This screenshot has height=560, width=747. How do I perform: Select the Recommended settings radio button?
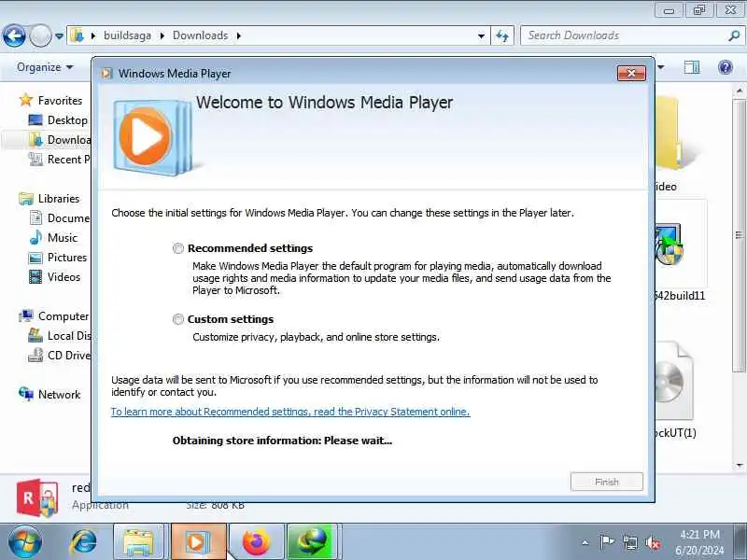pos(178,248)
